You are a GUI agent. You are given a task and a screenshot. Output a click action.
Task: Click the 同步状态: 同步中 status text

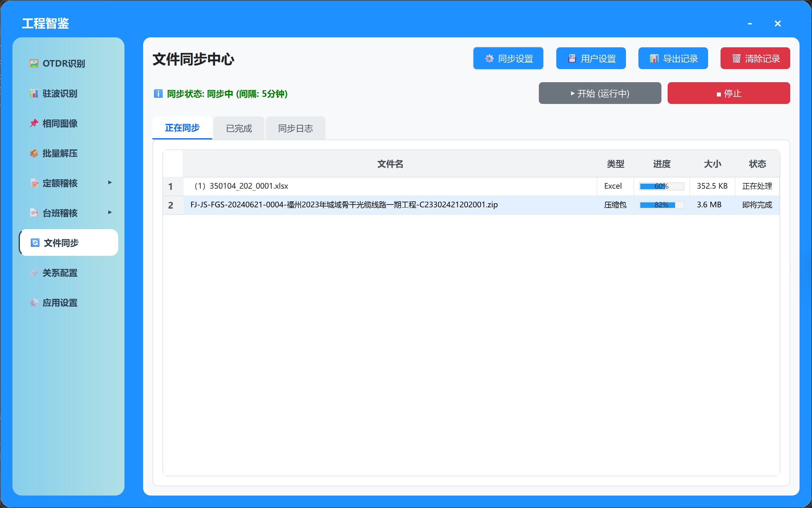[227, 94]
